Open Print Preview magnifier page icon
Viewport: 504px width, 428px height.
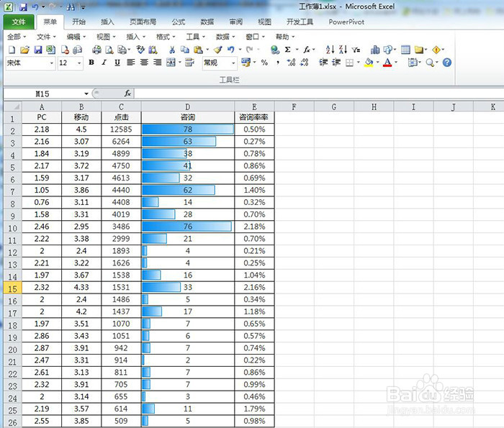[109, 50]
